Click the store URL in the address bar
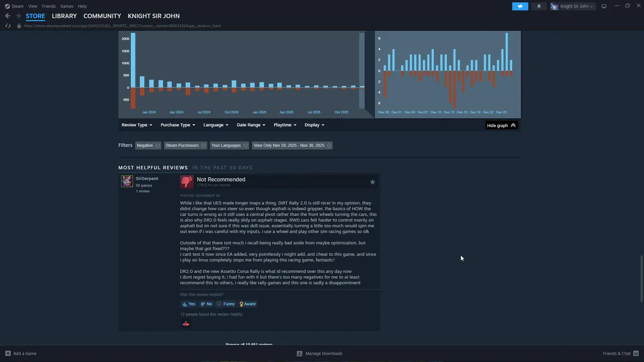 [122, 26]
